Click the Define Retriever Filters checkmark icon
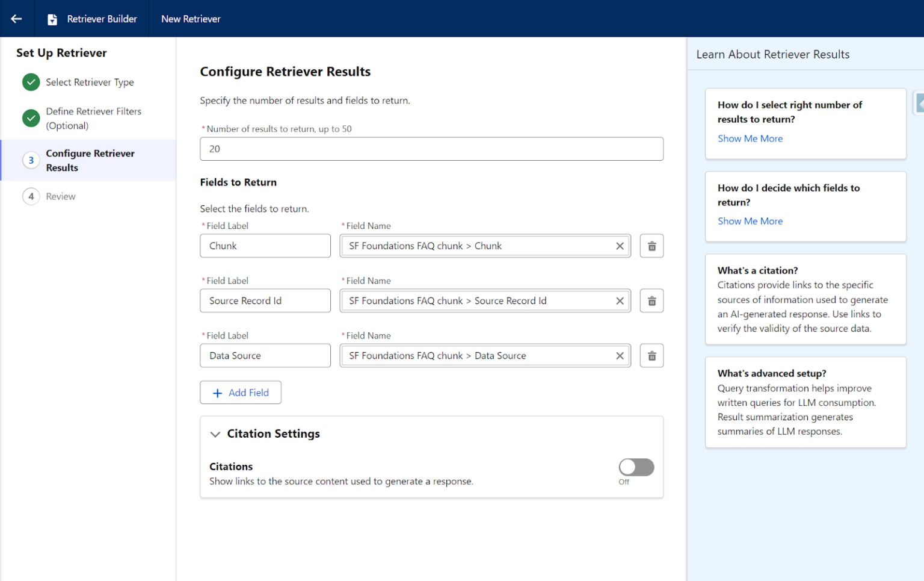Image resolution: width=924 pixels, height=581 pixels. click(x=31, y=118)
